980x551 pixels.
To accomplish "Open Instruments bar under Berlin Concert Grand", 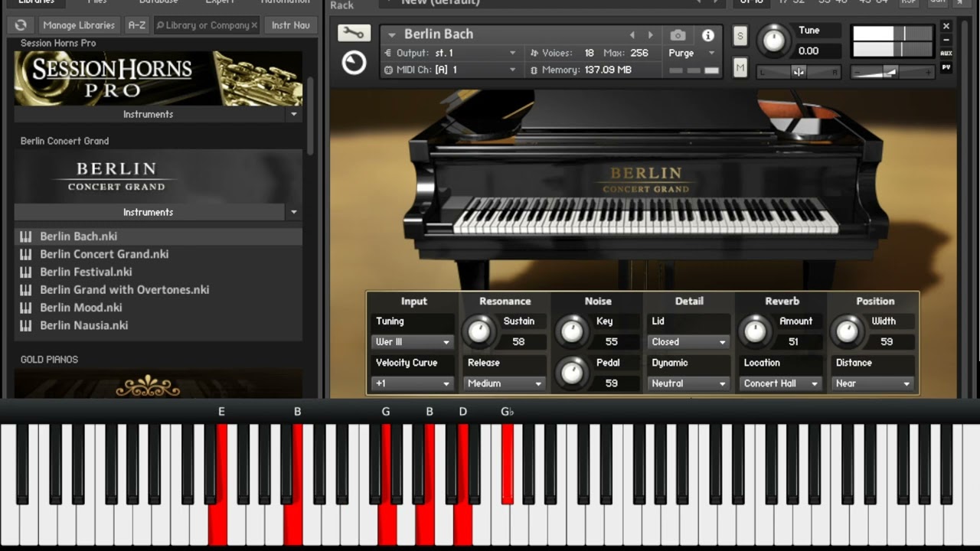I will (149, 213).
